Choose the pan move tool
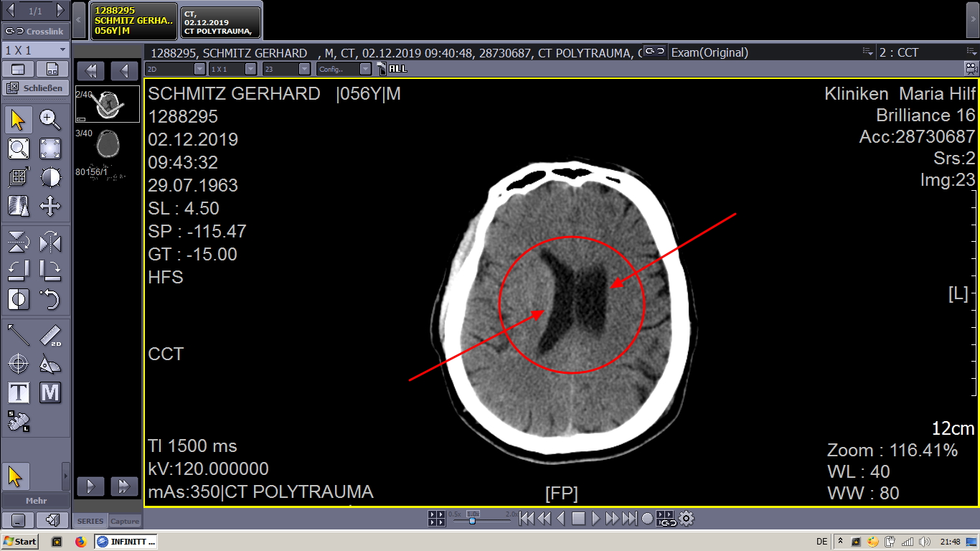 pos(50,207)
